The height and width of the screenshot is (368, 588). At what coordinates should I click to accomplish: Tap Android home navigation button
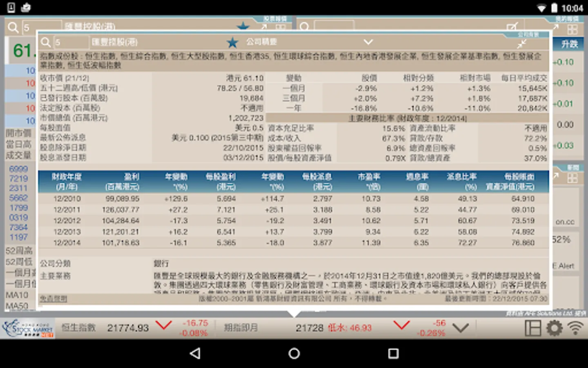coord(294,353)
